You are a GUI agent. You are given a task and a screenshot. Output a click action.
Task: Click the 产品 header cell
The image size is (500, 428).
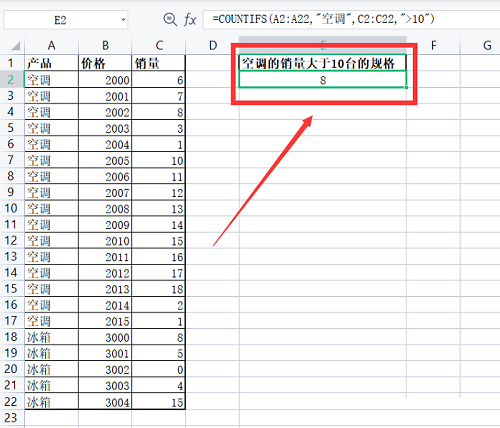point(51,63)
